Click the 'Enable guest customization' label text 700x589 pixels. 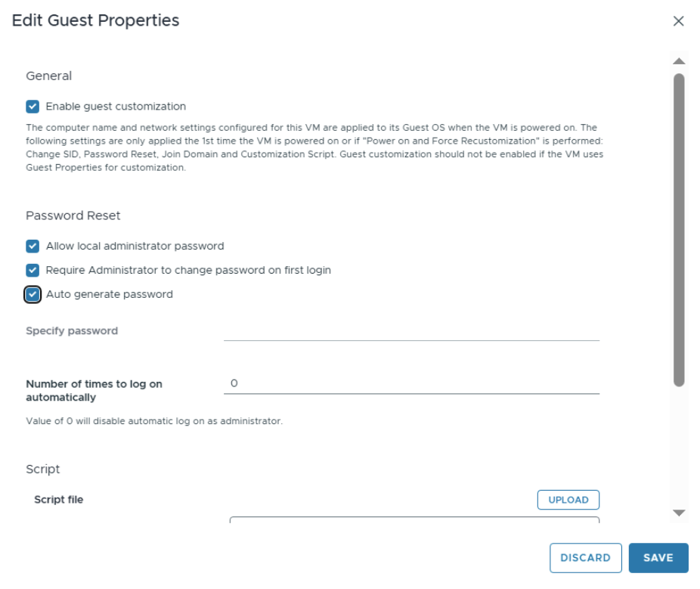coord(116,107)
